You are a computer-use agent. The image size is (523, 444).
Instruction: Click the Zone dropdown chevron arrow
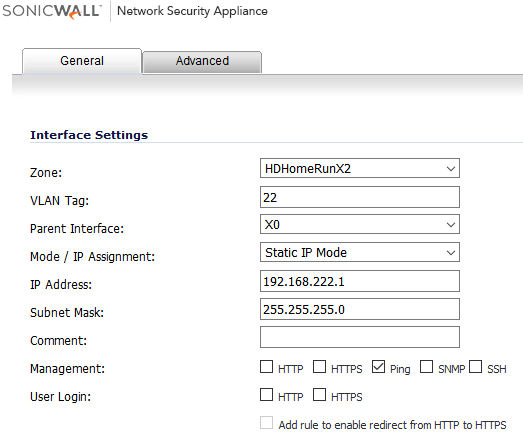451,169
